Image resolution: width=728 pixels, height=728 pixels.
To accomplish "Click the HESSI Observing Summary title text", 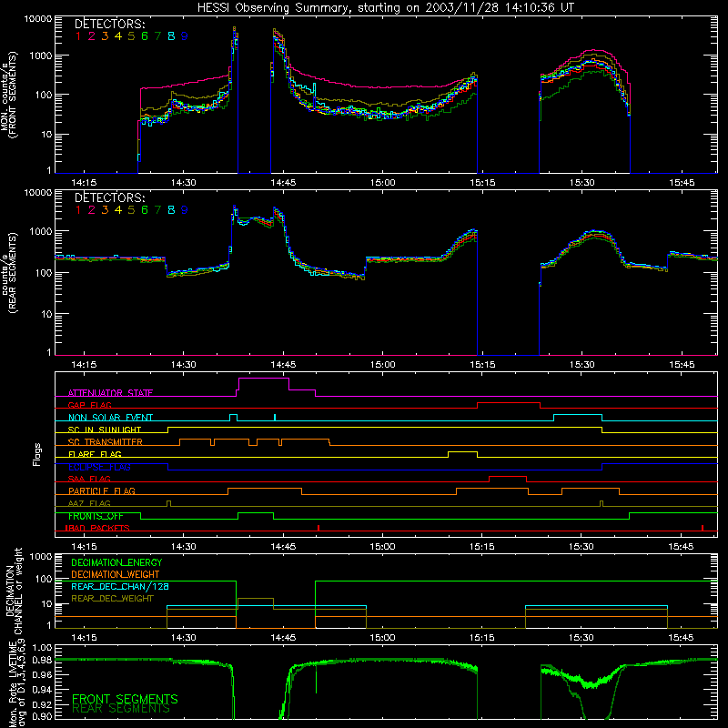I will pos(386,7).
